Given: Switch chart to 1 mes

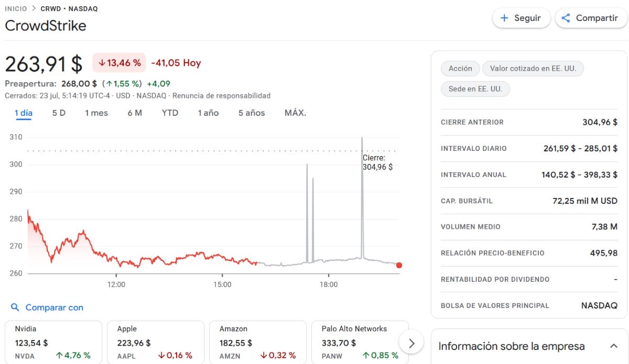Looking at the screenshot, I should coord(96,113).
